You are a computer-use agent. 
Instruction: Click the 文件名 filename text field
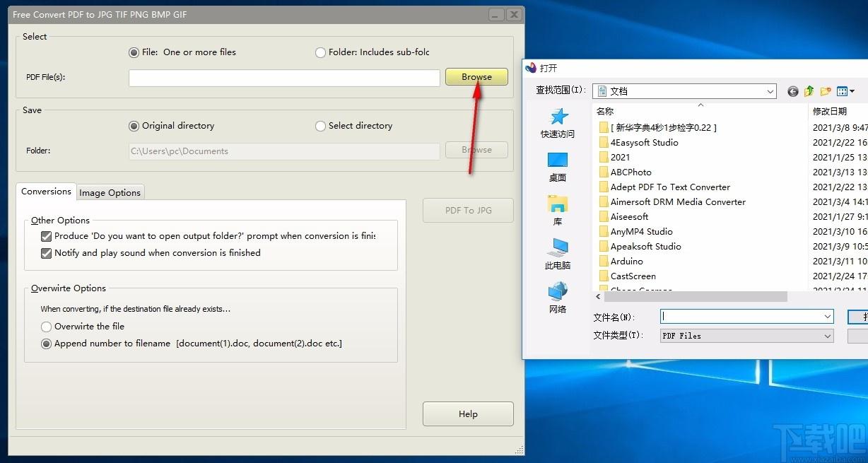741,317
